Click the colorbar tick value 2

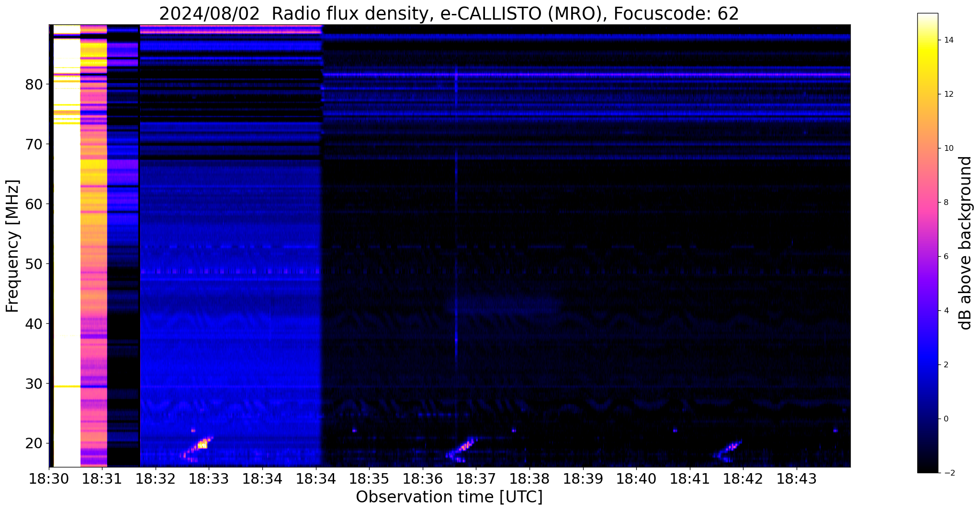tap(946, 365)
